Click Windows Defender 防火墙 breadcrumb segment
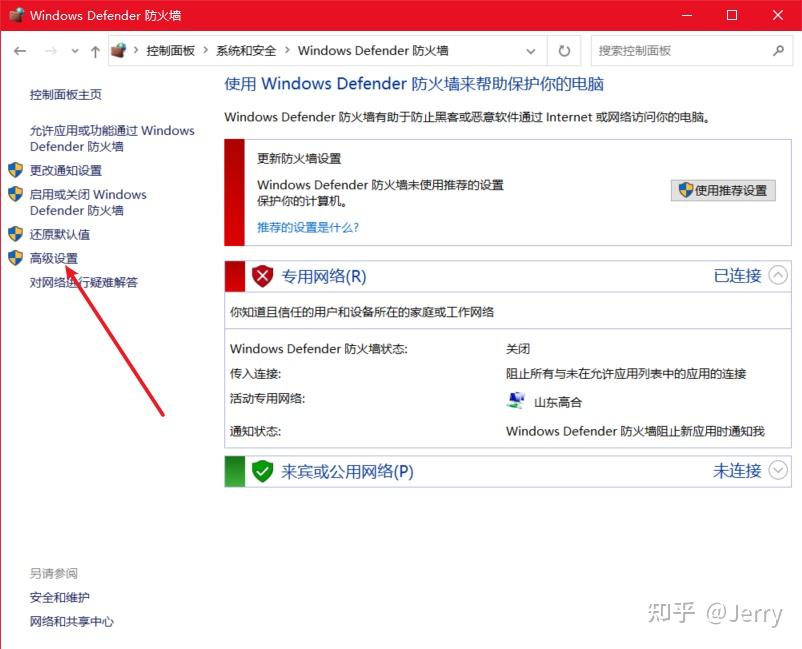Viewport: 802px width, 649px height. click(373, 51)
